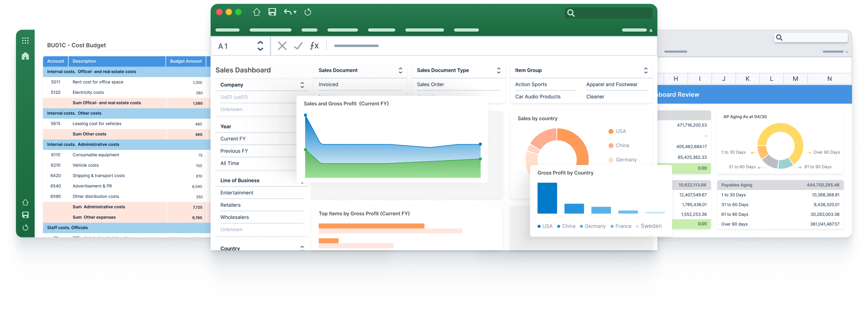
Task: Select the Current FY year filter
Action: [233, 139]
